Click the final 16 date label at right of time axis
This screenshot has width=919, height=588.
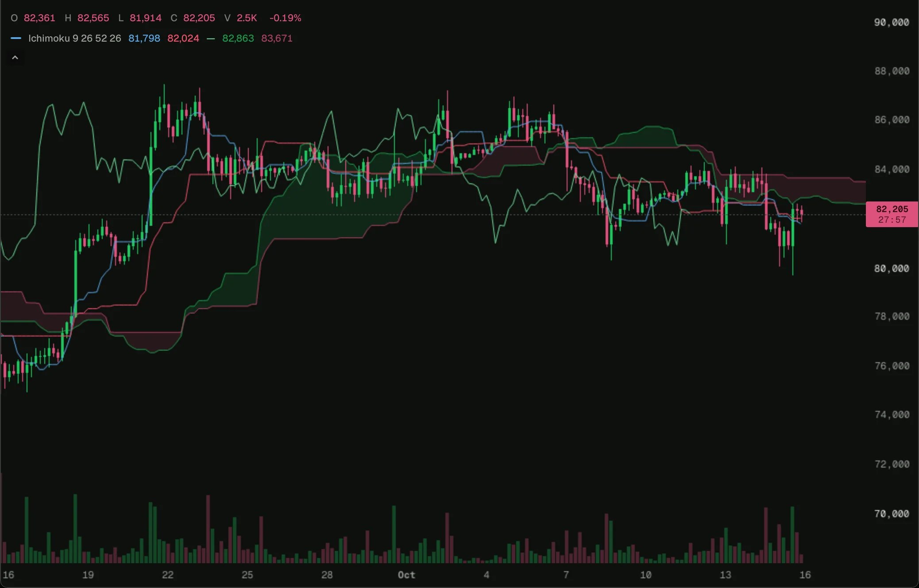click(x=805, y=575)
